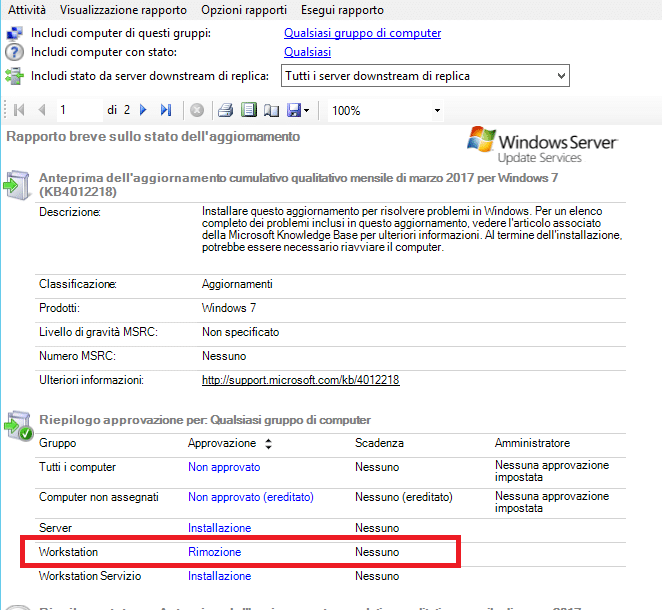Click the Gruppo column header
The height and width of the screenshot is (610, 662).
(57, 443)
